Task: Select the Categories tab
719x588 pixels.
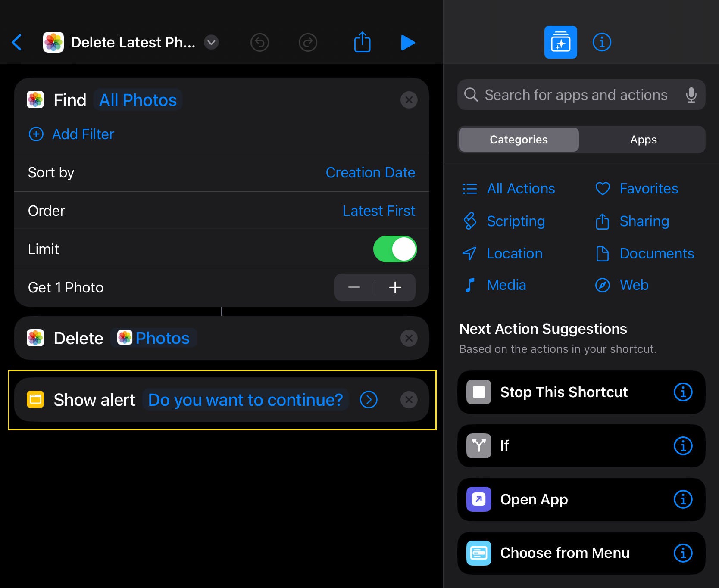Action: coord(519,140)
